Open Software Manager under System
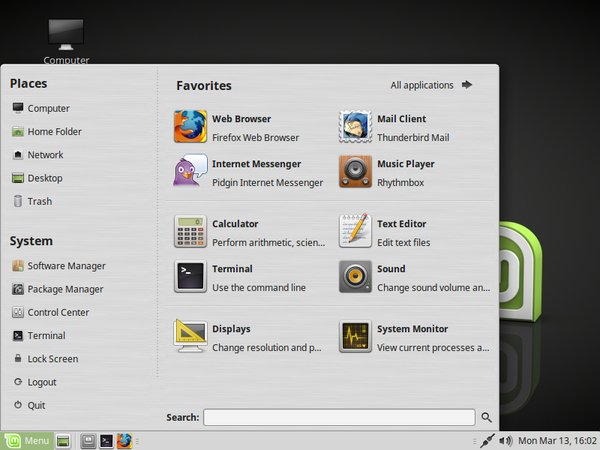This screenshot has height=450, width=600. click(x=59, y=266)
